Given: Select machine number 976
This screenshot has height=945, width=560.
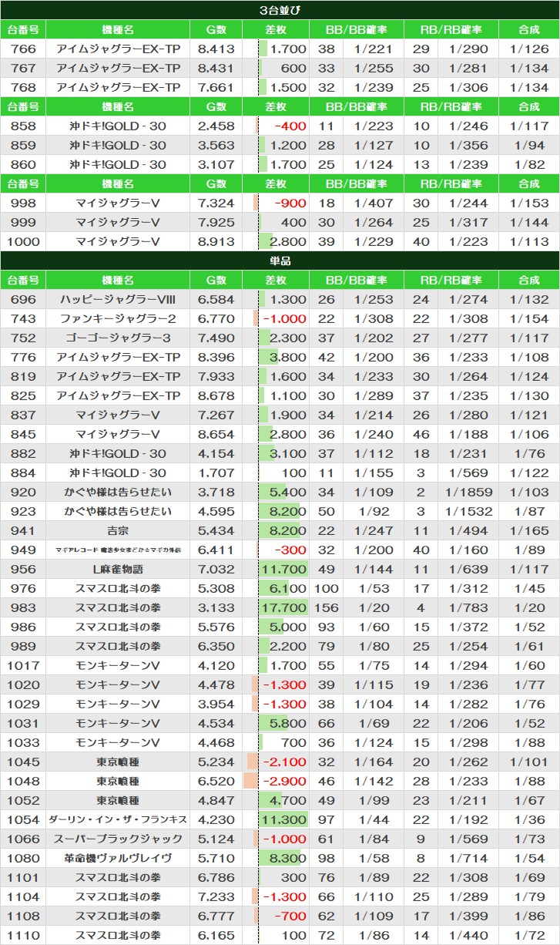Looking at the screenshot, I should (x=23, y=588).
